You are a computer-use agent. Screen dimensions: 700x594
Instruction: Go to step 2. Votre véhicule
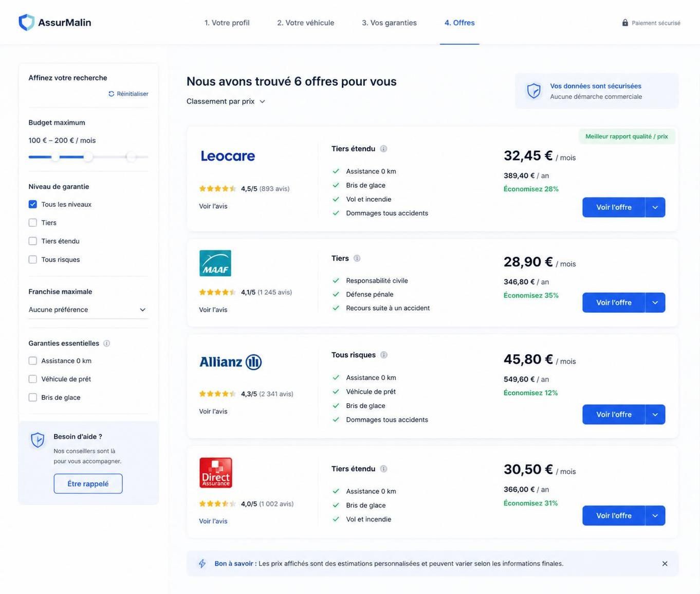(x=306, y=23)
